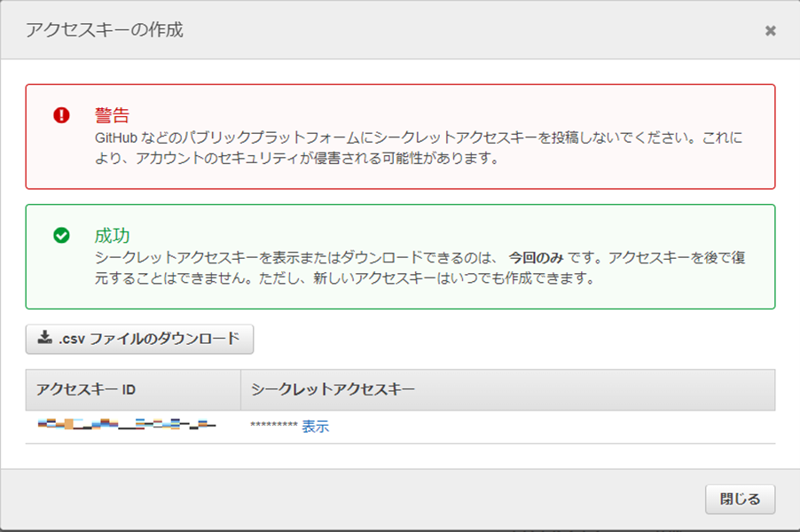The width and height of the screenshot is (800, 532).
Task: Click the green success checkmark icon
Action: click(x=61, y=236)
